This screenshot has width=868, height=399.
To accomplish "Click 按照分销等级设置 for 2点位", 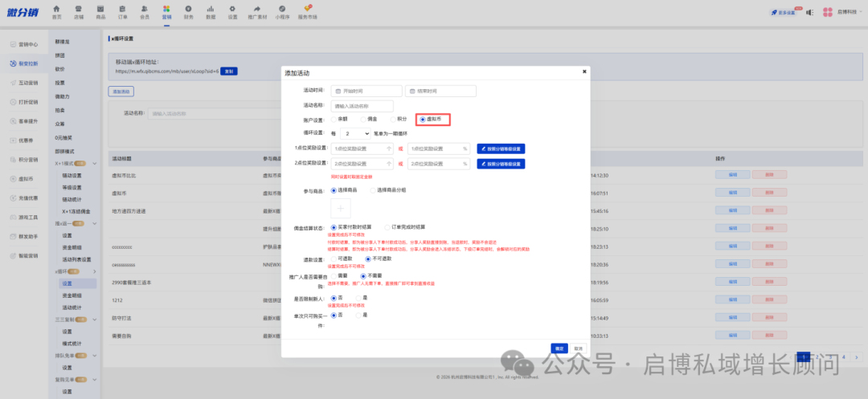I will tap(501, 164).
